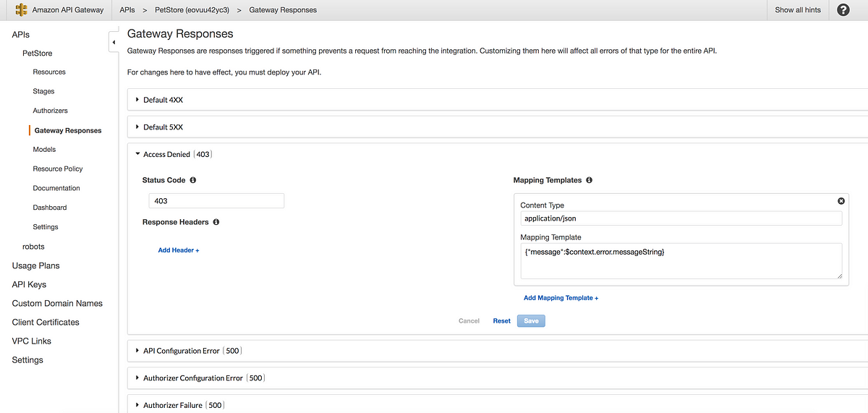Open PetStore Settings in the sidebar
The width and height of the screenshot is (868, 413).
coord(46,227)
